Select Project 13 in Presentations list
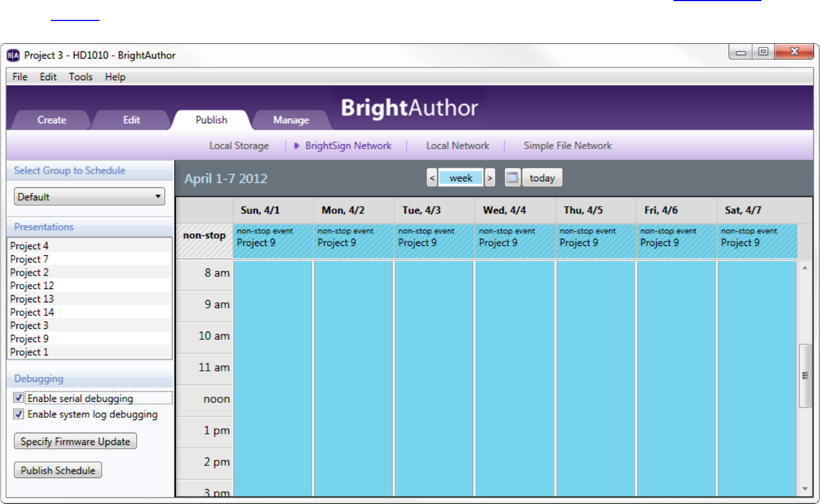The width and height of the screenshot is (820, 504). click(90, 298)
